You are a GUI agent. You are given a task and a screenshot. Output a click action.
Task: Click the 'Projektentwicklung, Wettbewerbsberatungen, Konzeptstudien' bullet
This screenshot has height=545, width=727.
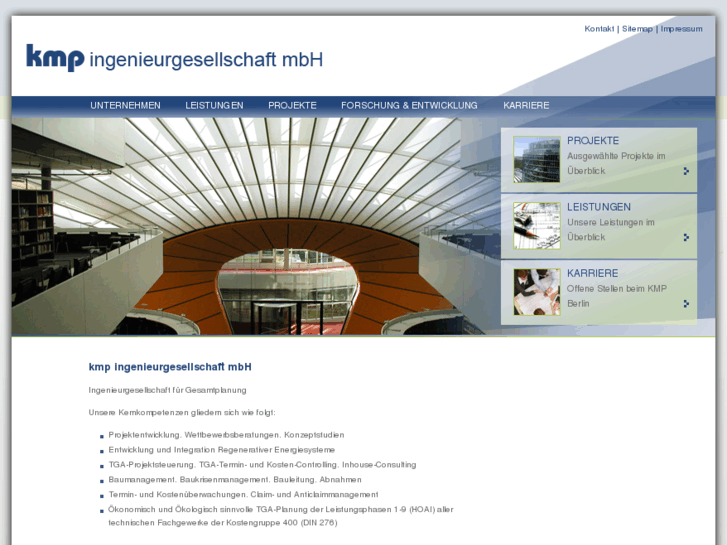(x=226, y=435)
